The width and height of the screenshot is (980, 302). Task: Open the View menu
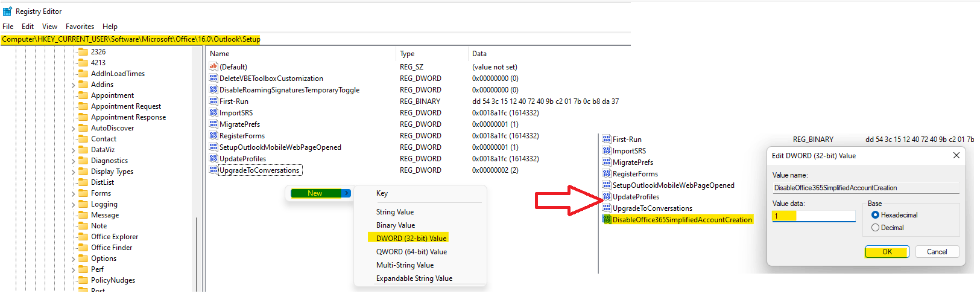[49, 27]
